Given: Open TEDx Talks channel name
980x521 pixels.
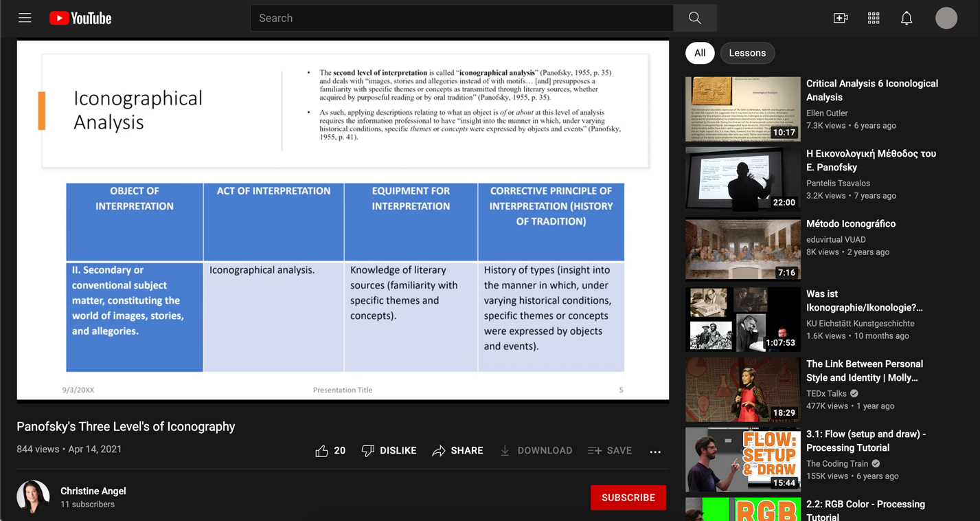Looking at the screenshot, I should (x=826, y=394).
